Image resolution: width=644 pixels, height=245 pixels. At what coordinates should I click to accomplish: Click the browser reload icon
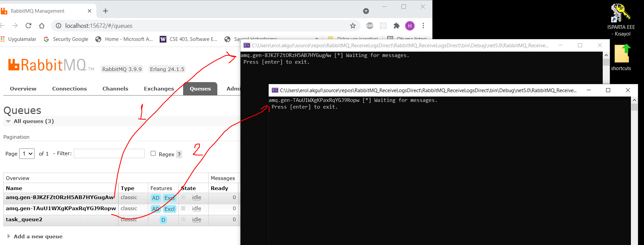29,26
